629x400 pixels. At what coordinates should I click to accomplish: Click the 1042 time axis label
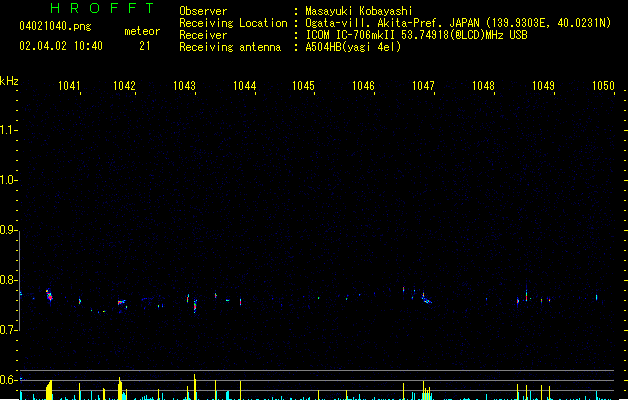pyautogui.click(x=124, y=86)
